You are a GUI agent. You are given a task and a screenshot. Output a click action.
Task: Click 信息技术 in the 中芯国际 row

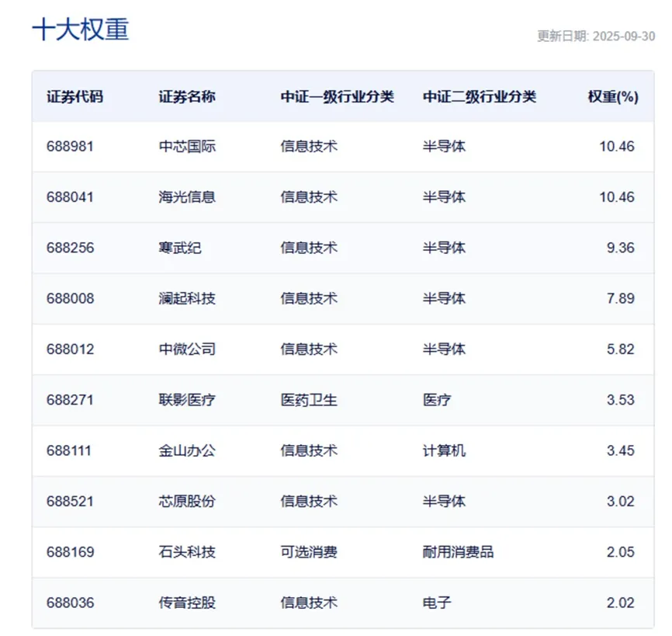pyautogui.click(x=309, y=146)
